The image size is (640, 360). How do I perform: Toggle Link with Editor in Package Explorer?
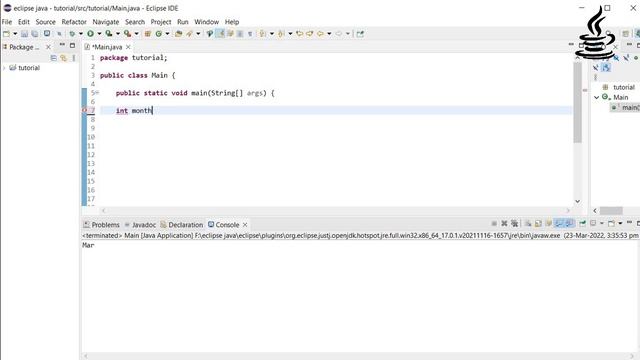63,58
